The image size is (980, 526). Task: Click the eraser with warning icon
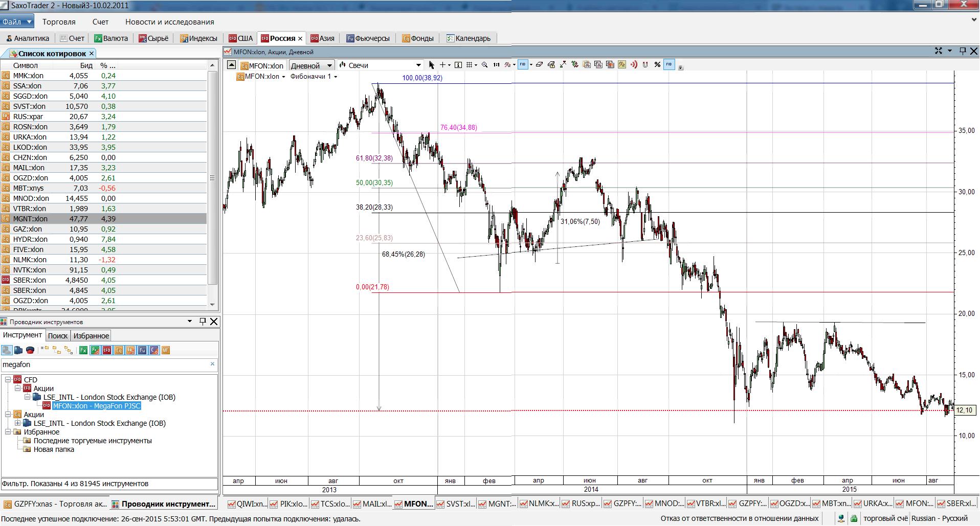551,64
